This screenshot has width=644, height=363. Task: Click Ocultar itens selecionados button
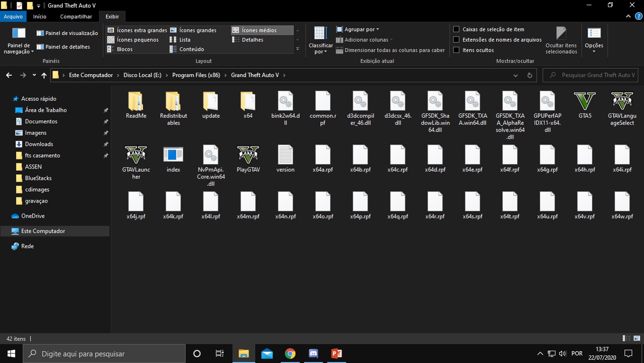tap(561, 40)
